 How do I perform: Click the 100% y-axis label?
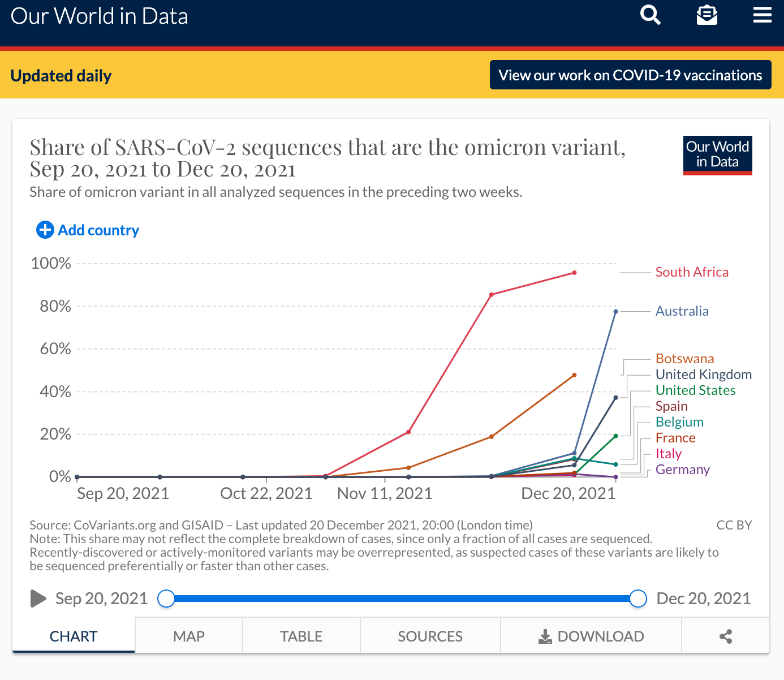(51, 263)
